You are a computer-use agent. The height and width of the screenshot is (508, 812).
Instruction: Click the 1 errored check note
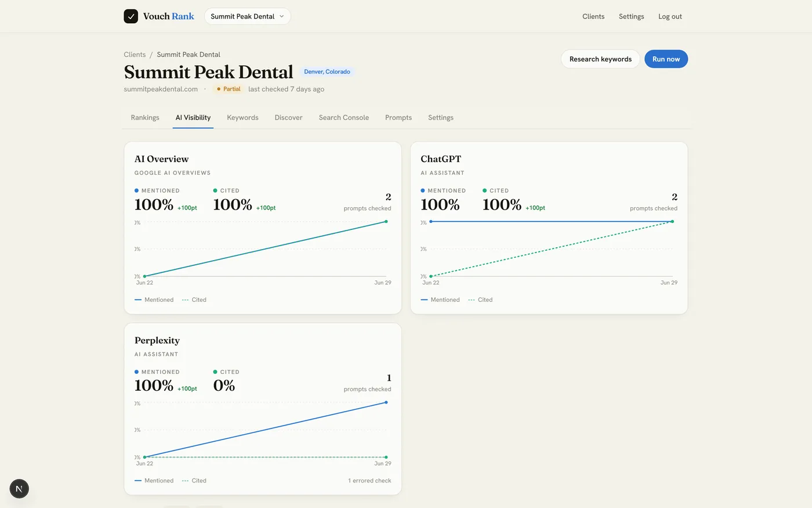[369, 481]
